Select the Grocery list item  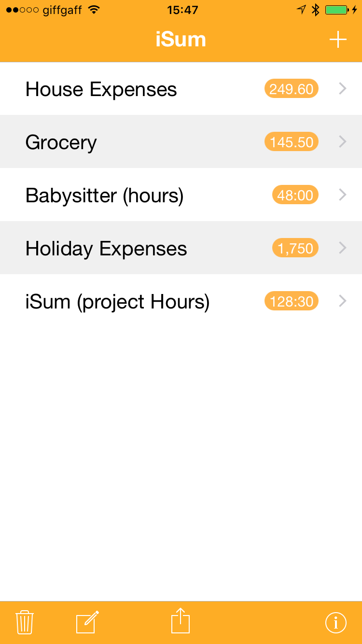tap(61, 142)
